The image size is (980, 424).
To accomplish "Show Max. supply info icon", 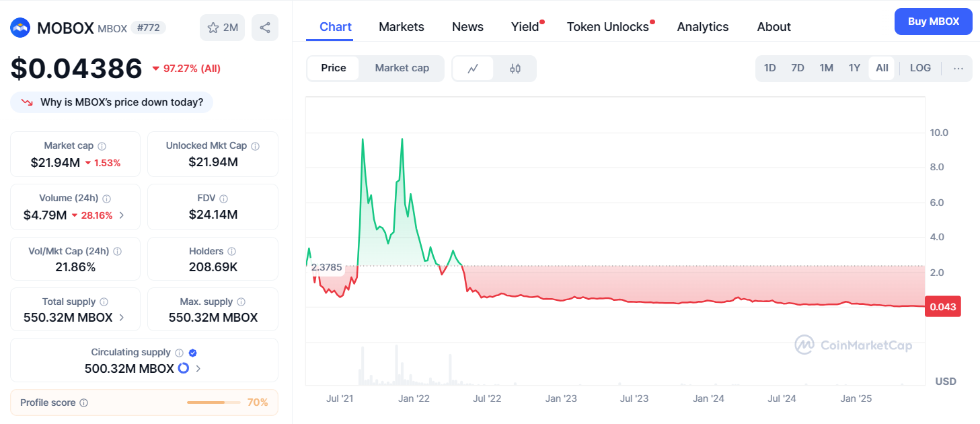I will [241, 302].
